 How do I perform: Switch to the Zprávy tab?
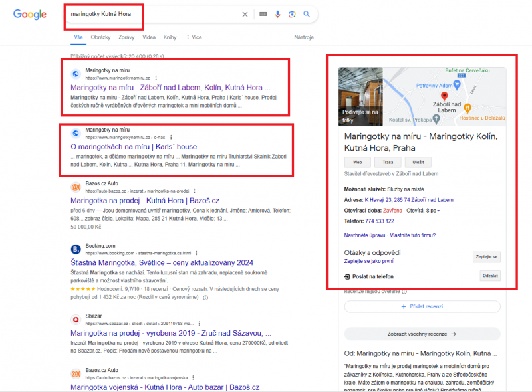126,37
